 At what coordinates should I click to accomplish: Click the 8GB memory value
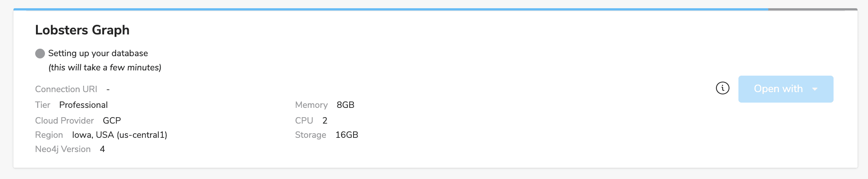tap(345, 105)
